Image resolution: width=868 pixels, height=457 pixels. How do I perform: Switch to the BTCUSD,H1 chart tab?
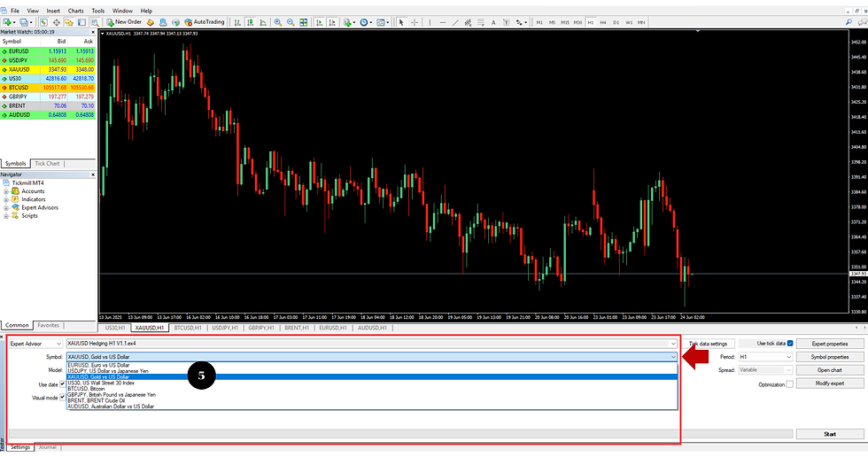point(188,328)
